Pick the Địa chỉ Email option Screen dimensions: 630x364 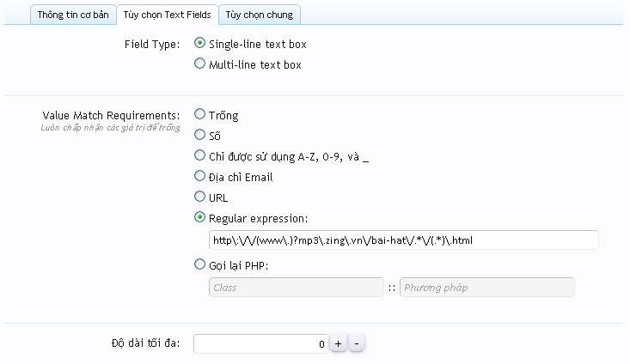(x=199, y=176)
